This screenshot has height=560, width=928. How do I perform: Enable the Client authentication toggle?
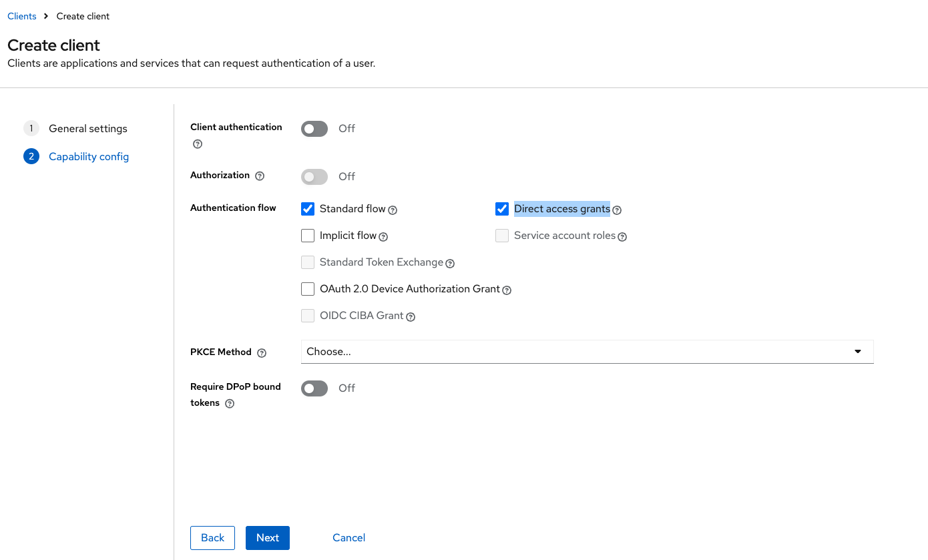pos(314,128)
